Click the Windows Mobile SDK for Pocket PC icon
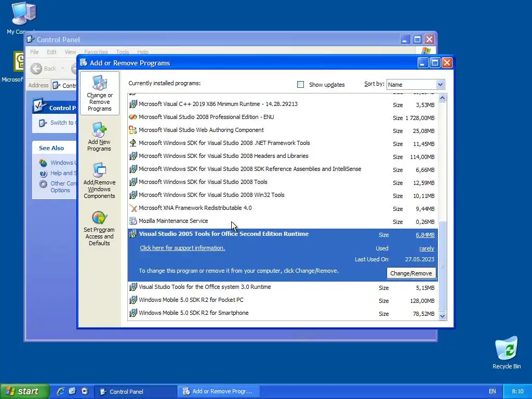The image size is (532, 399). [x=133, y=300]
